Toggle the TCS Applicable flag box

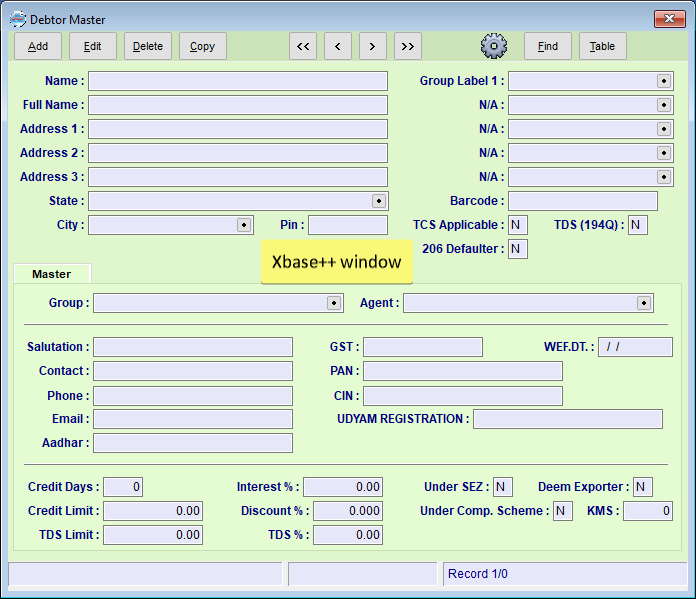coord(518,225)
